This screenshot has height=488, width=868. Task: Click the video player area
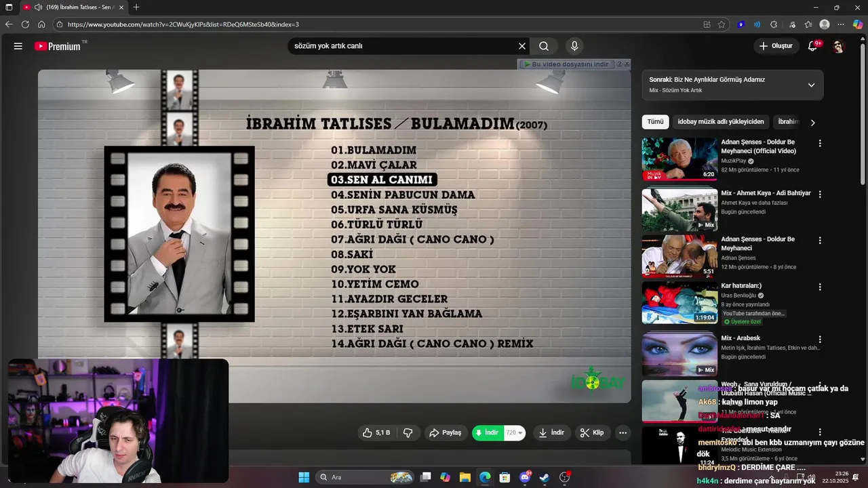point(334,237)
